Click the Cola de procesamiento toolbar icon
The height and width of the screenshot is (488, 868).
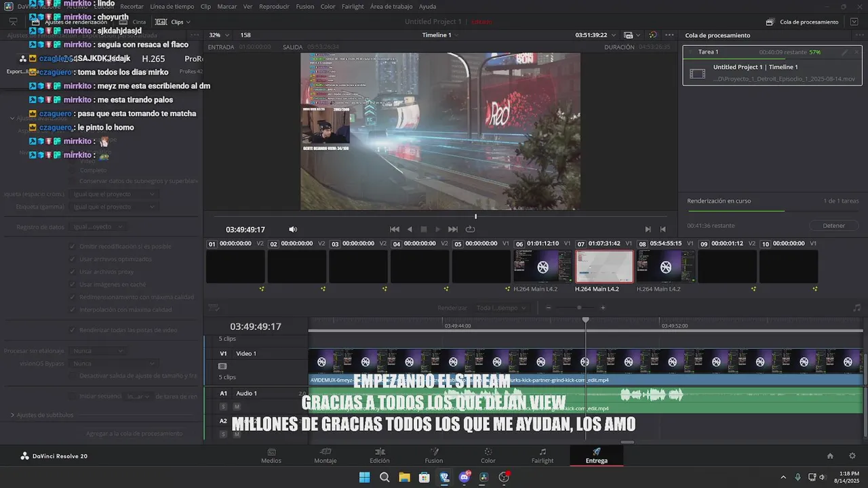770,22
